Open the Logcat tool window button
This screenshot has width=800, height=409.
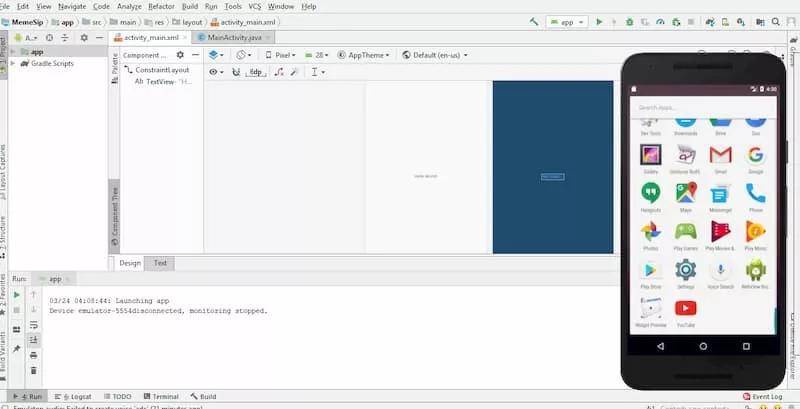pos(73,396)
